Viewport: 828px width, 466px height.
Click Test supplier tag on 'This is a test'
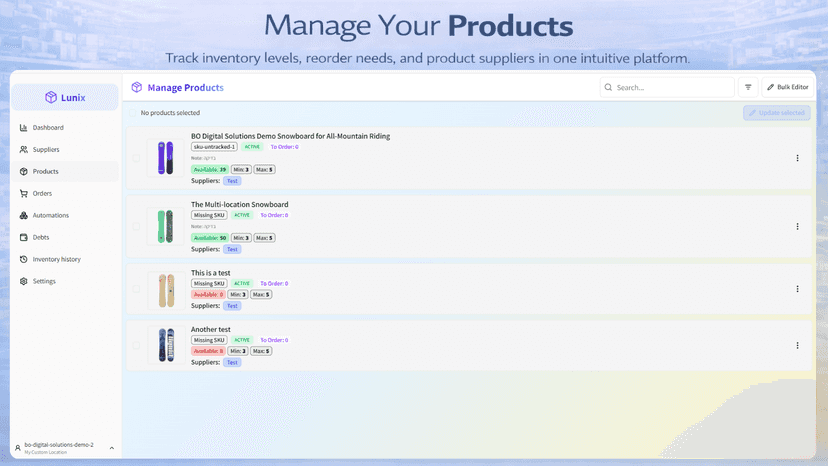232,305
